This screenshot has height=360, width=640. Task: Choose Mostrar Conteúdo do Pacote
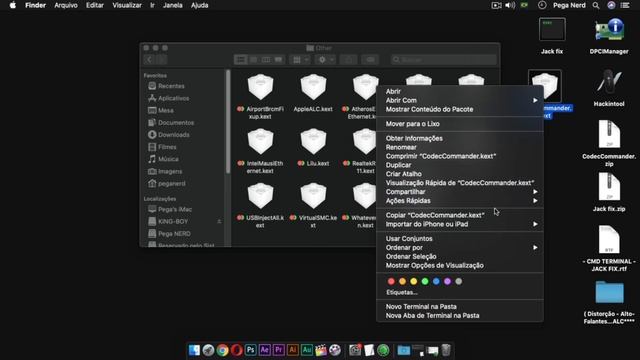pyautogui.click(x=460, y=109)
